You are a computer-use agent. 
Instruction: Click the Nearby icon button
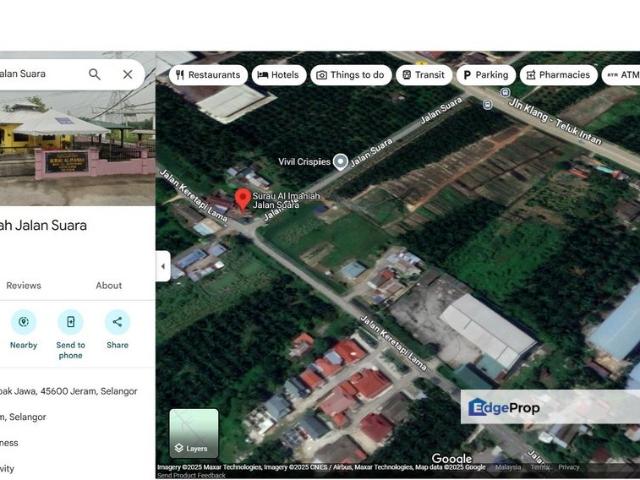[23, 322]
